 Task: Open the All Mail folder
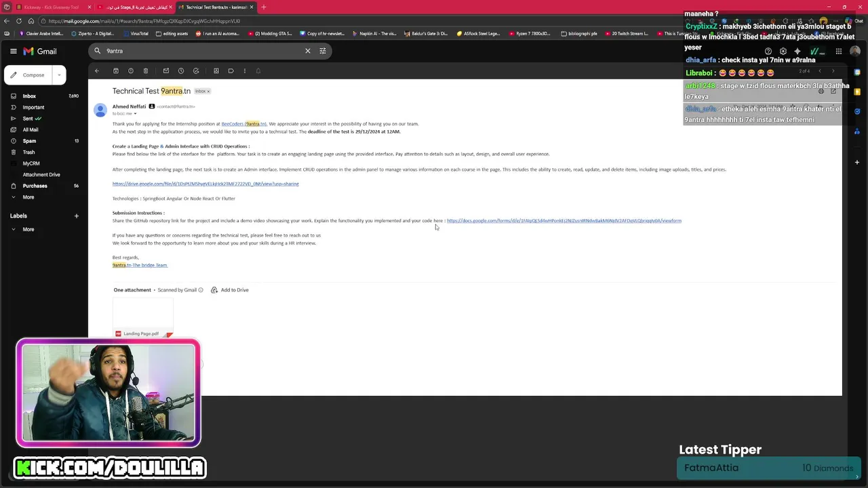(x=44, y=129)
